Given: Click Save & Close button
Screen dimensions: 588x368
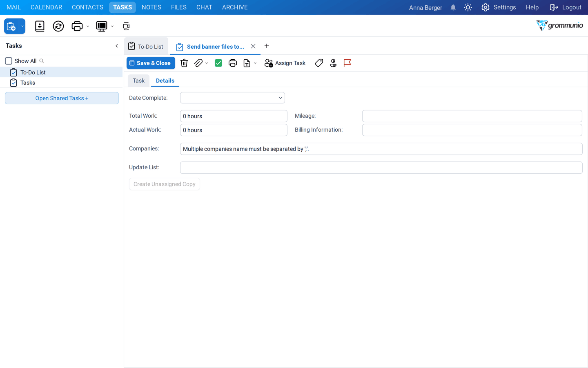Looking at the screenshot, I should tap(151, 63).
